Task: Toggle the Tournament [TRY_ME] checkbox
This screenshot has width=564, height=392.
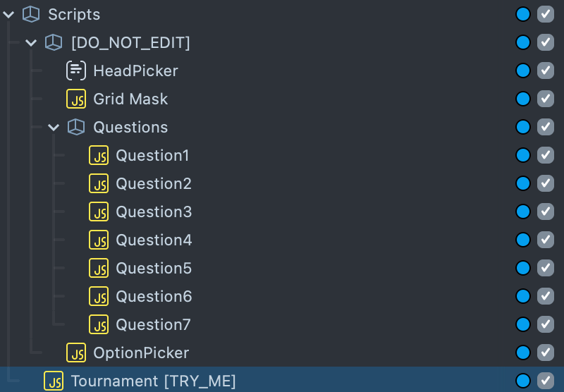Action: pyautogui.click(x=546, y=381)
